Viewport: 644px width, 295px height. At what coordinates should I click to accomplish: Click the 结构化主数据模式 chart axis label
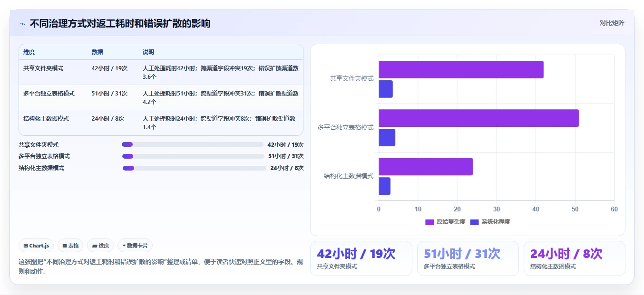(349, 176)
